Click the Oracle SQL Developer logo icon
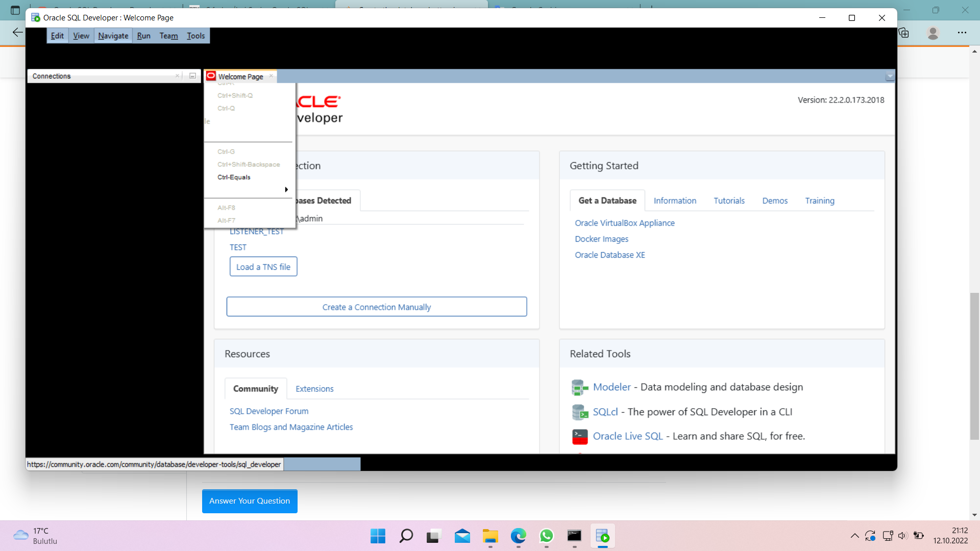The image size is (980, 551). (34, 17)
